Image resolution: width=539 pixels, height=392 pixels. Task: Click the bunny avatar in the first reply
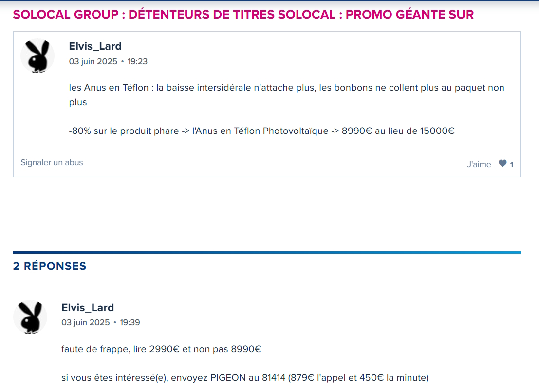click(x=30, y=317)
